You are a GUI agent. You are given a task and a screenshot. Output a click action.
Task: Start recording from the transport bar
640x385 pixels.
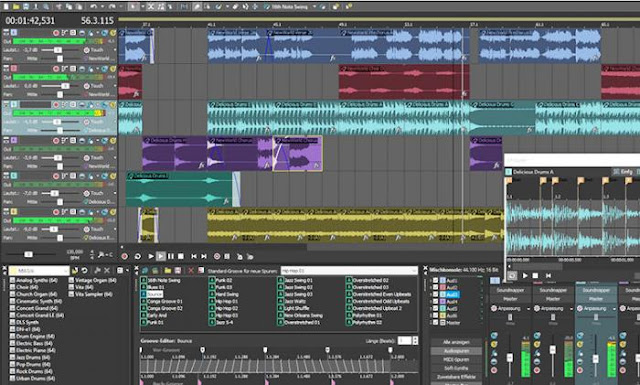124,256
